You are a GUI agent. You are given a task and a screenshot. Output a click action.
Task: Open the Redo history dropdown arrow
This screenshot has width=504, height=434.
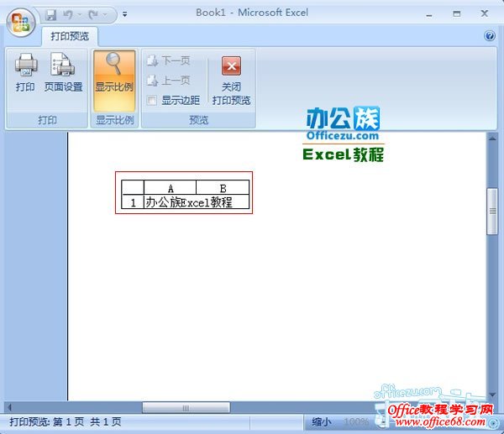105,15
